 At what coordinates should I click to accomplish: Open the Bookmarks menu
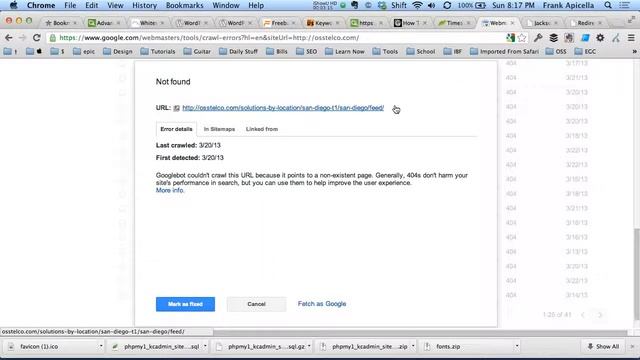[184, 5]
